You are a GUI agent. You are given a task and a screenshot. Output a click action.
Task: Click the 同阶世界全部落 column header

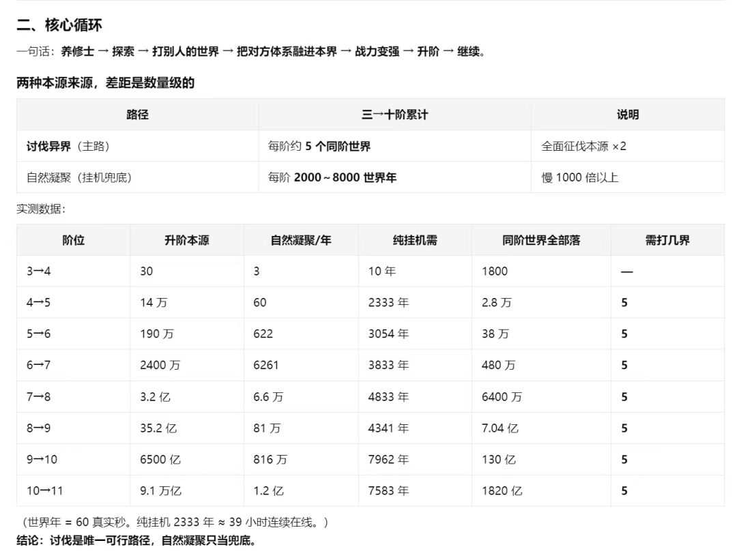541,240
